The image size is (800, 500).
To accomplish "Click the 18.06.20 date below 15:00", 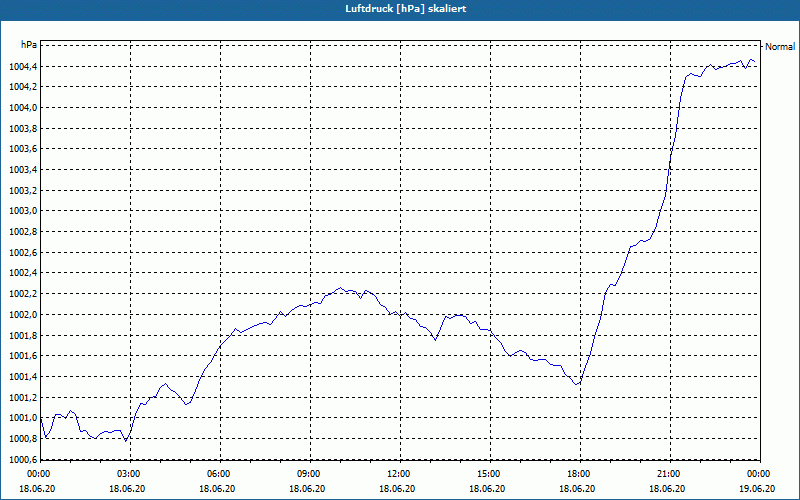I will point(487,488).
